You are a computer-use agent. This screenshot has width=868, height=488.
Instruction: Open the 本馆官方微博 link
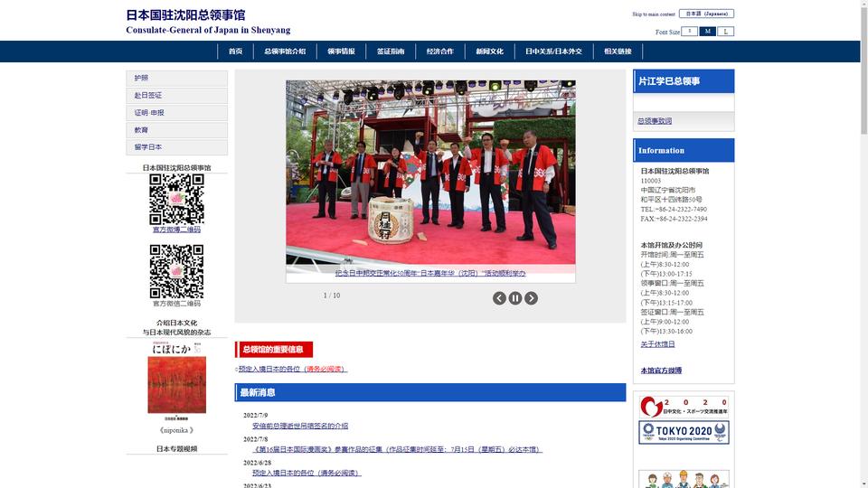661,371
